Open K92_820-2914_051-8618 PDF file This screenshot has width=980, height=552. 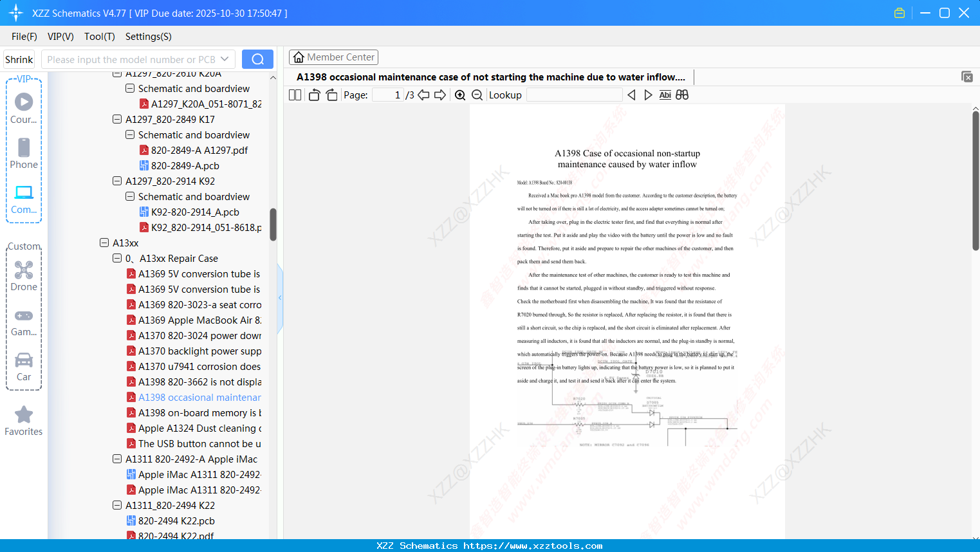[x=201, y=228]
